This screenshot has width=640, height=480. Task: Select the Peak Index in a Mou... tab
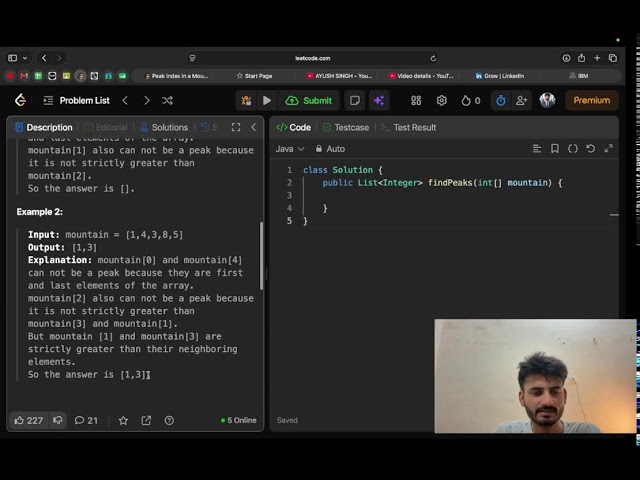(x=177, y=76)
